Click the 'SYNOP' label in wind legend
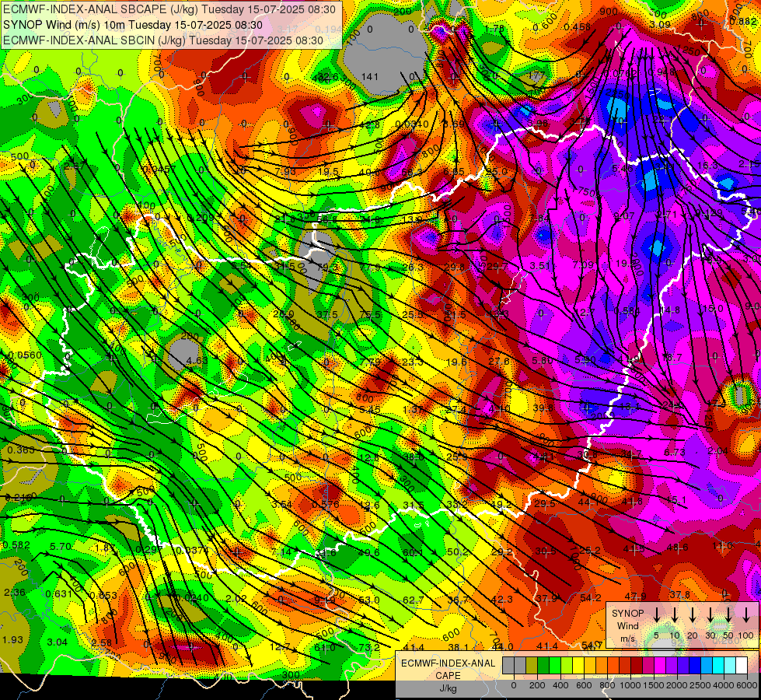The height and width of the screenshot is (700, 761). coord(627,613)
